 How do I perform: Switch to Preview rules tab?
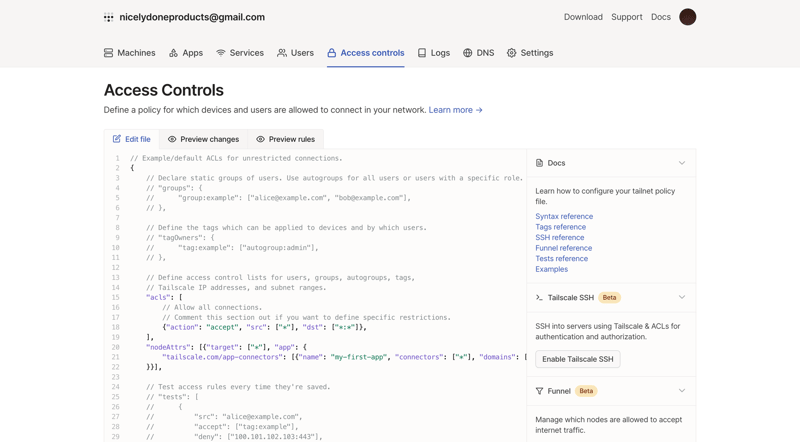[285, 139]
